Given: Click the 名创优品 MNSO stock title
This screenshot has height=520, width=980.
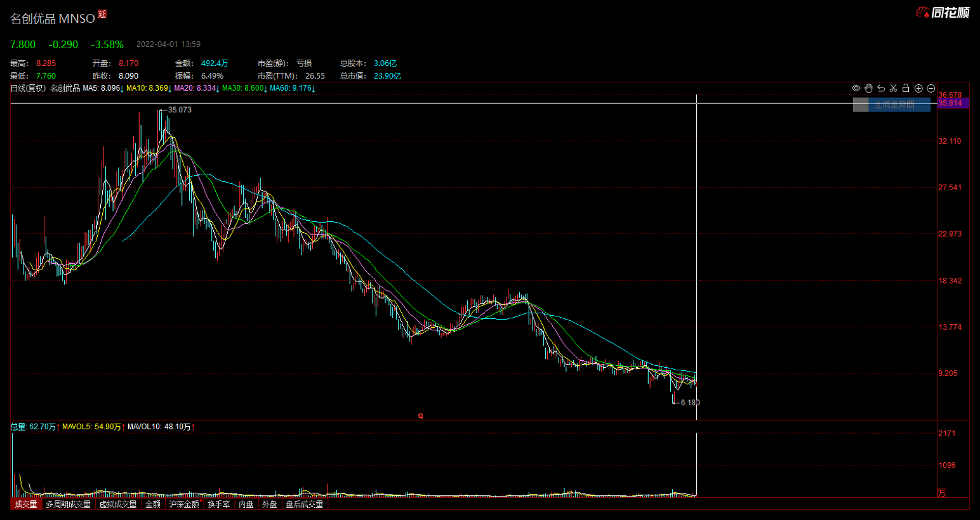Looking at the screenshot, I should point(53,18).
